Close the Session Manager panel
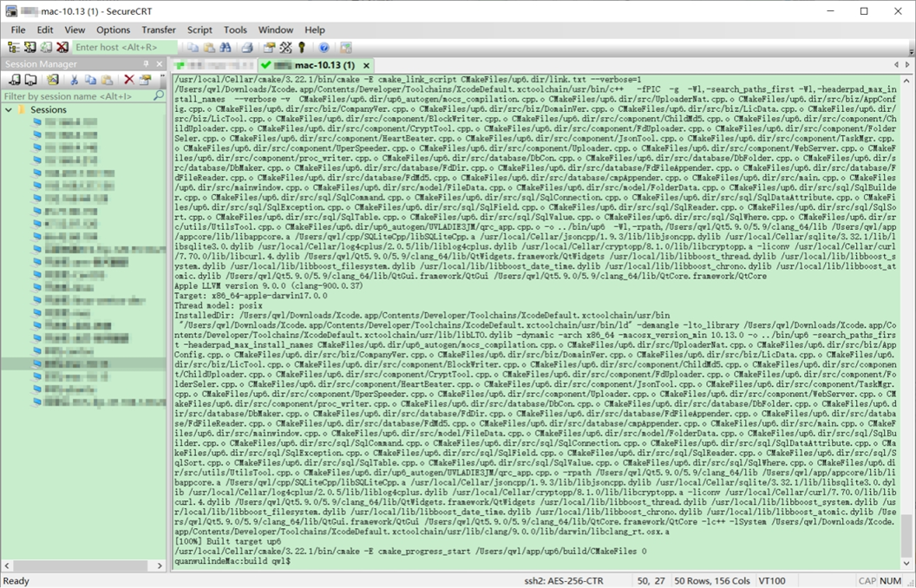The image size is (916, 588). pos(159,64)
